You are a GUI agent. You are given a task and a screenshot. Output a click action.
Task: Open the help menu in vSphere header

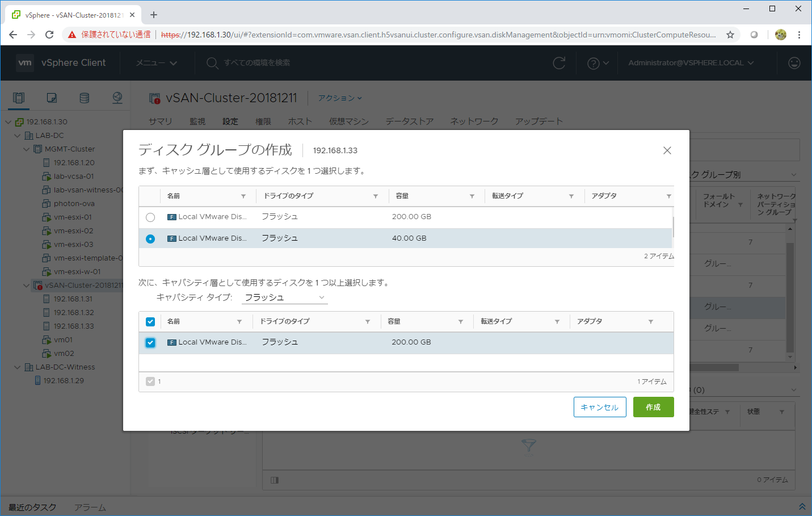[x=598, y=63]
